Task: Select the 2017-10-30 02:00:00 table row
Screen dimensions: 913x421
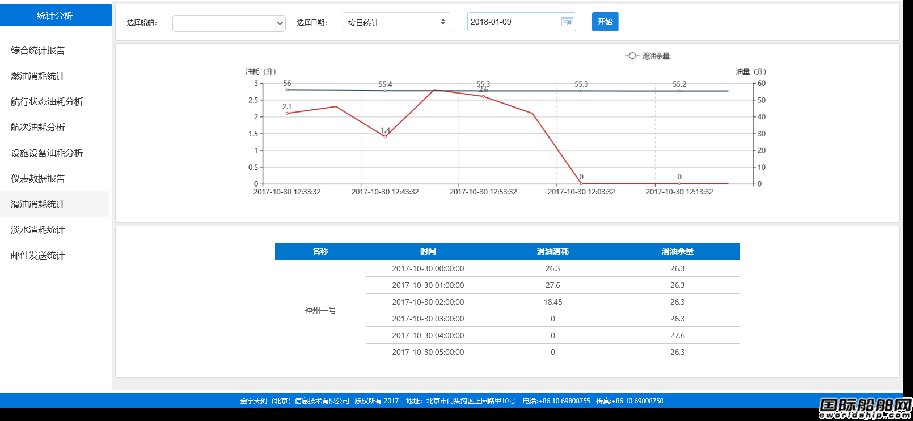Action: tap(428, 301)
